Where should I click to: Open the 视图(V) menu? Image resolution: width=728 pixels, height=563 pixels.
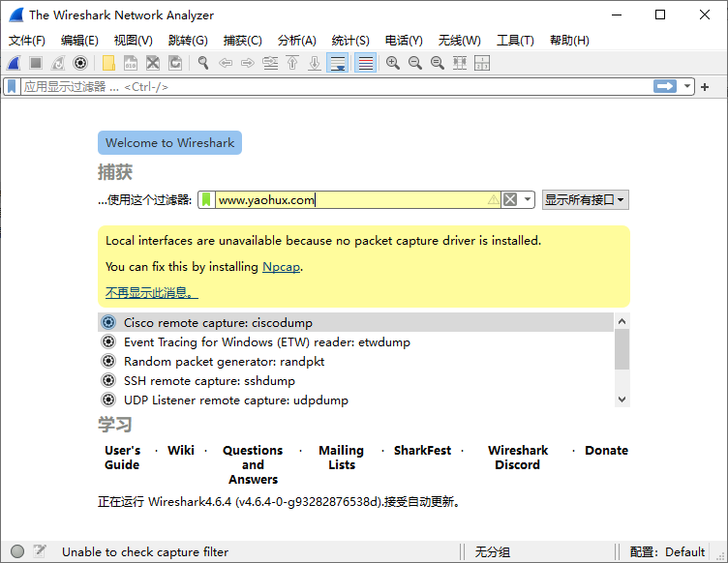[134, 41]
